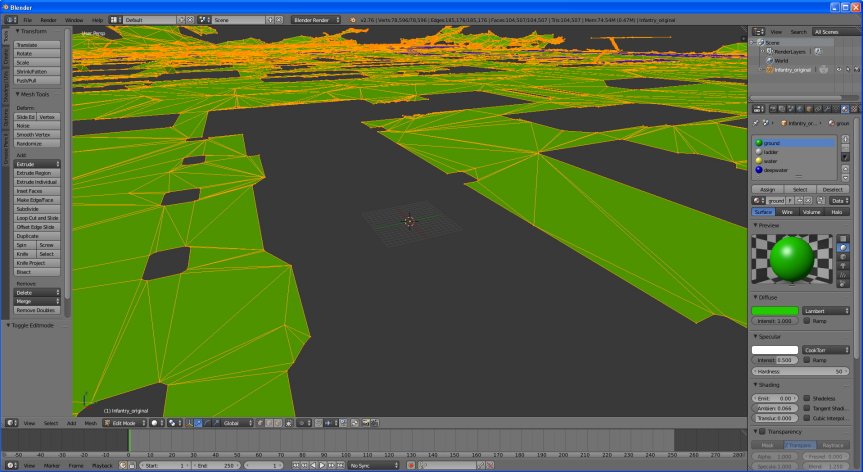Open the World properties tab icon
This screenshot has height=472, width=863.
tap(800, 109)
